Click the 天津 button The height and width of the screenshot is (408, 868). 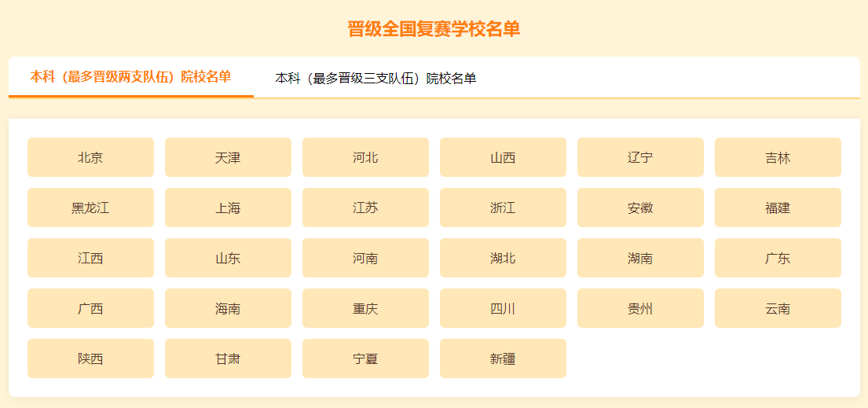click(228, 157)
